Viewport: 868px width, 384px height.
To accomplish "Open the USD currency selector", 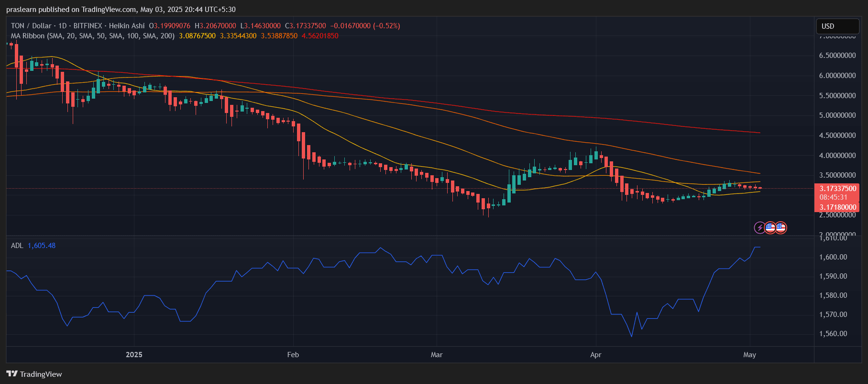I will pos(837,26).
